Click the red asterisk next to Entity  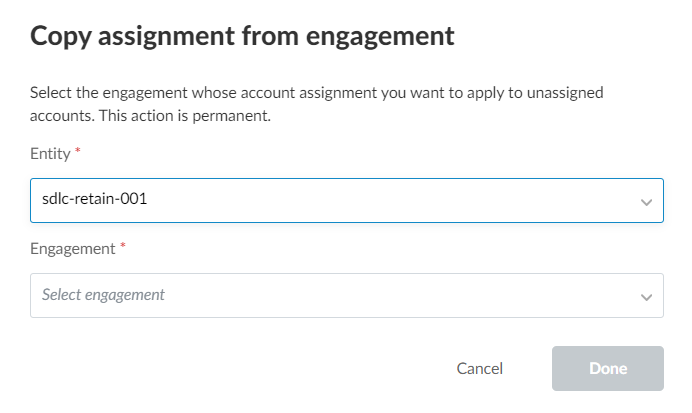(x=78, y=151)
